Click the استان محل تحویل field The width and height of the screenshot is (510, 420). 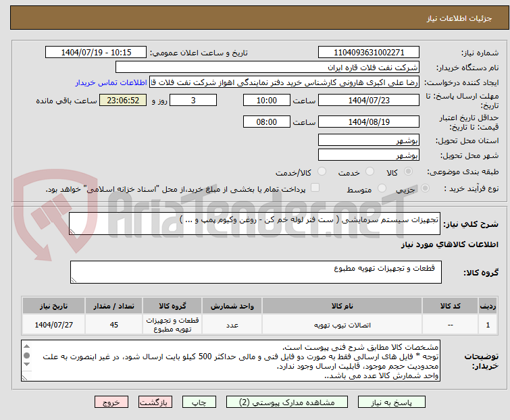369,140
